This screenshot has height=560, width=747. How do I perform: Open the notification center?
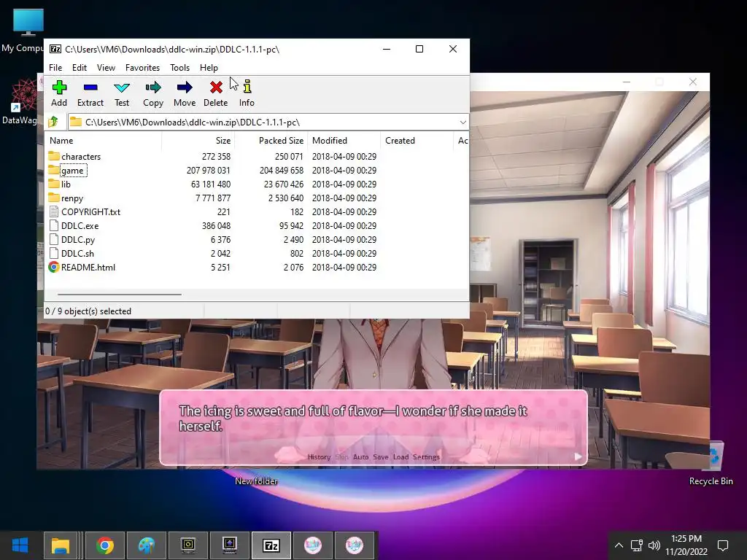723,545
